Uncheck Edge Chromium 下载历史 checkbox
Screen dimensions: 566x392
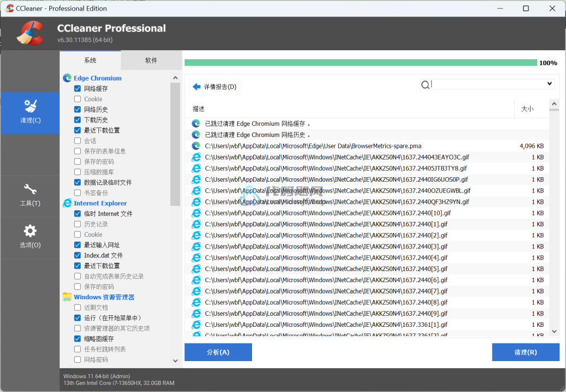click(77, 120)
